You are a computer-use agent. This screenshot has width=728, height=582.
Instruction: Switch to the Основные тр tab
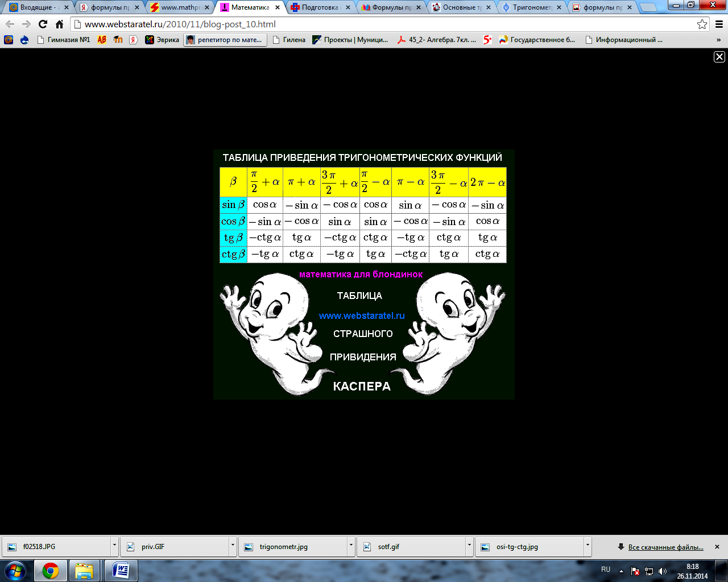point(461,7)
